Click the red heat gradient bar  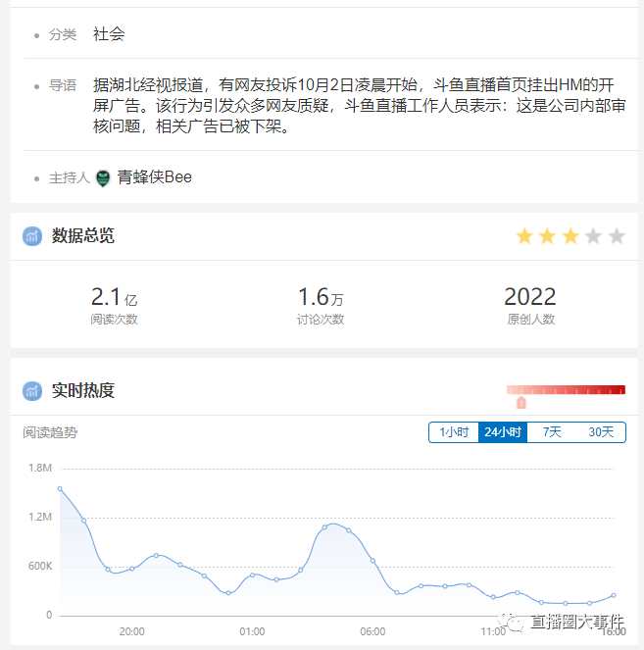[x=566, y=389]
